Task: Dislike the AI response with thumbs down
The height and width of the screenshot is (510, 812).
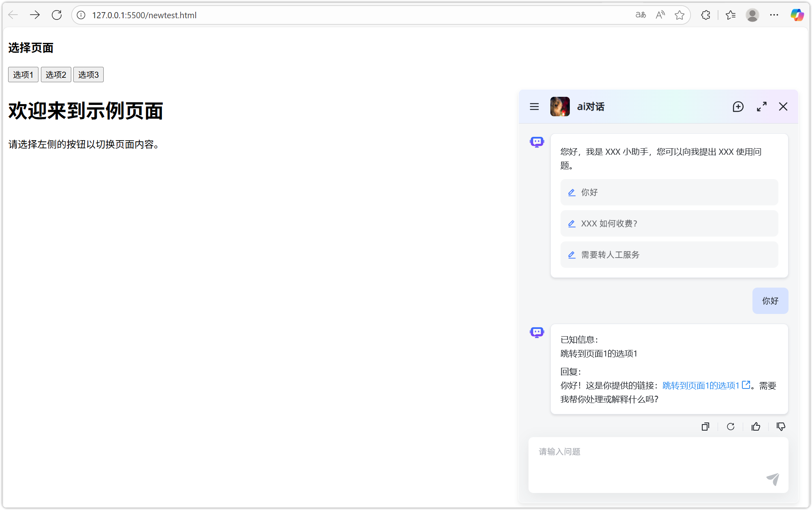Action: coord(781,427)
